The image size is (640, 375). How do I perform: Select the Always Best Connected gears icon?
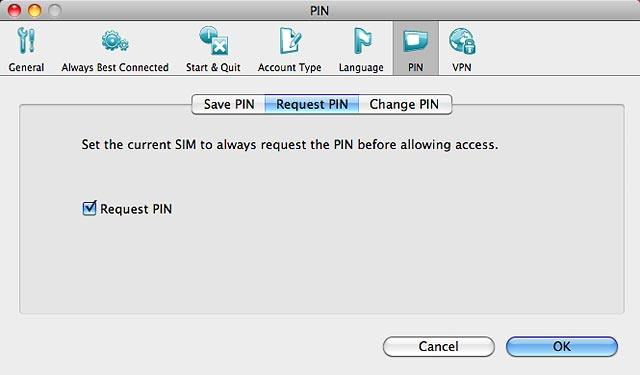(115, 41)
